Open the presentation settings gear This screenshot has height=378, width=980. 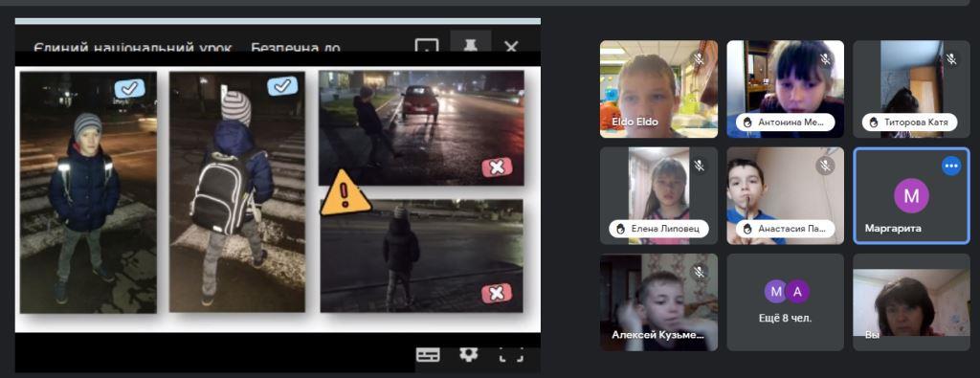[468, 355]
